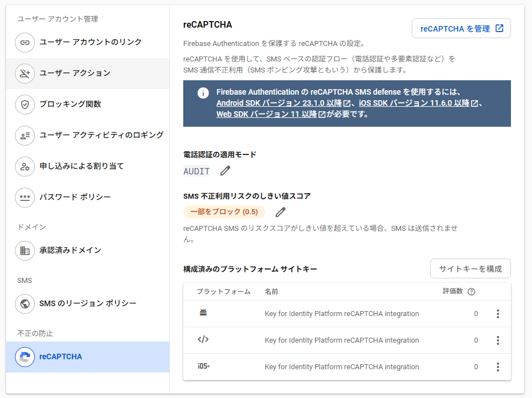This screenshot has width=532, height=398.
Task: Open the Web SDK バージョン 11 以降 link
Action: 271,115
